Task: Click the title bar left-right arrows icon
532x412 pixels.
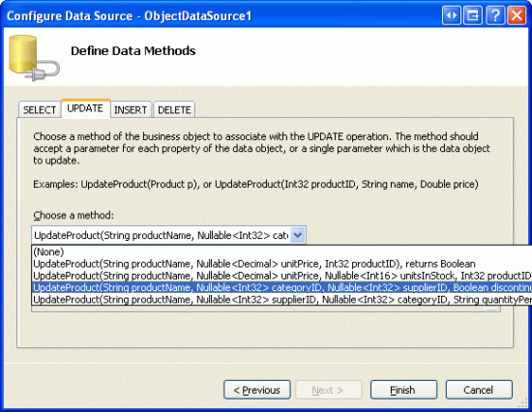Action: coord(452,15)
